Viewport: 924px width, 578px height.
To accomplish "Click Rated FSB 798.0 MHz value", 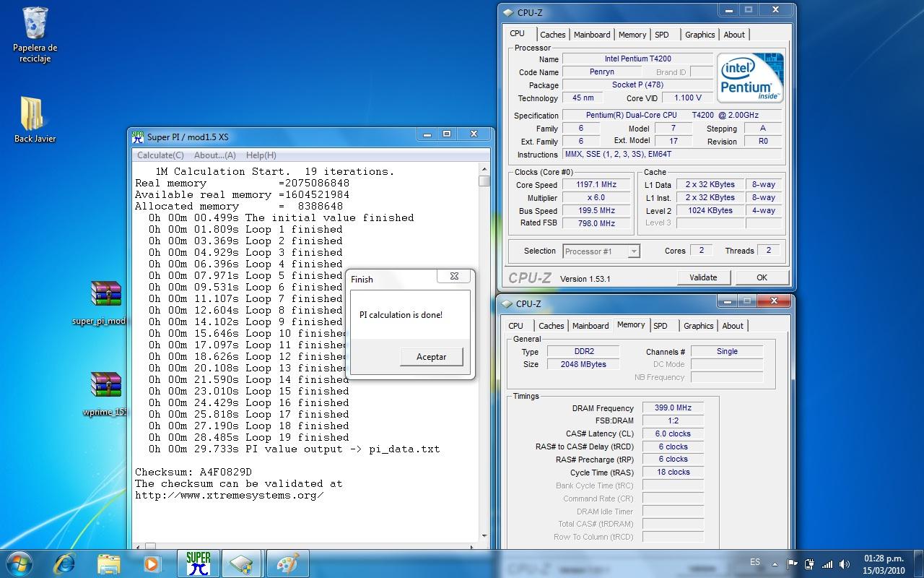I will tap(596, 223).
